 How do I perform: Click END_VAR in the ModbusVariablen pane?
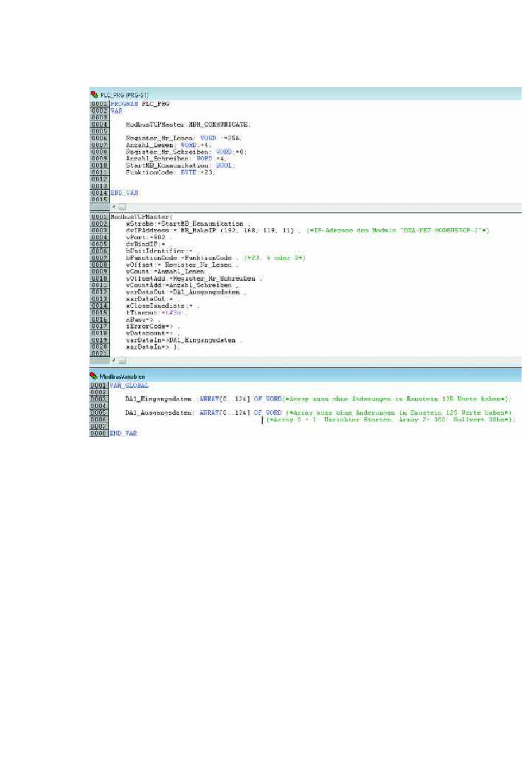(x=124, y=433)
